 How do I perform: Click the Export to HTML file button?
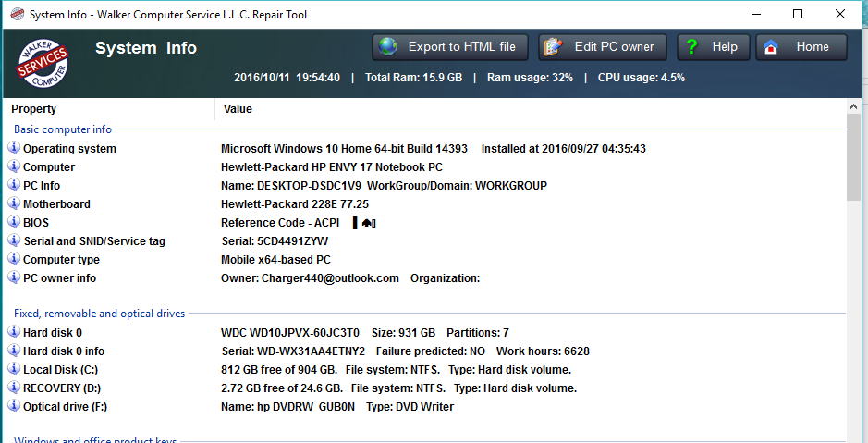[450, 47]
